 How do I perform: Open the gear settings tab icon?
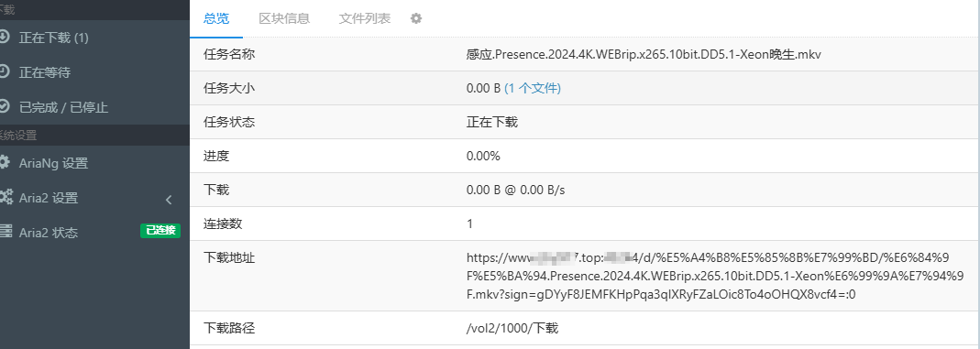[x=416, y=18]
